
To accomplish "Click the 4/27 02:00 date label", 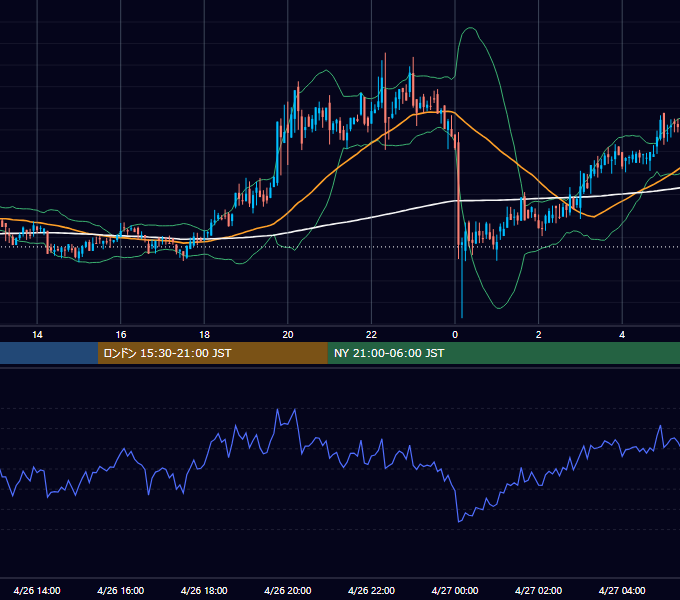I will point(538,590).
